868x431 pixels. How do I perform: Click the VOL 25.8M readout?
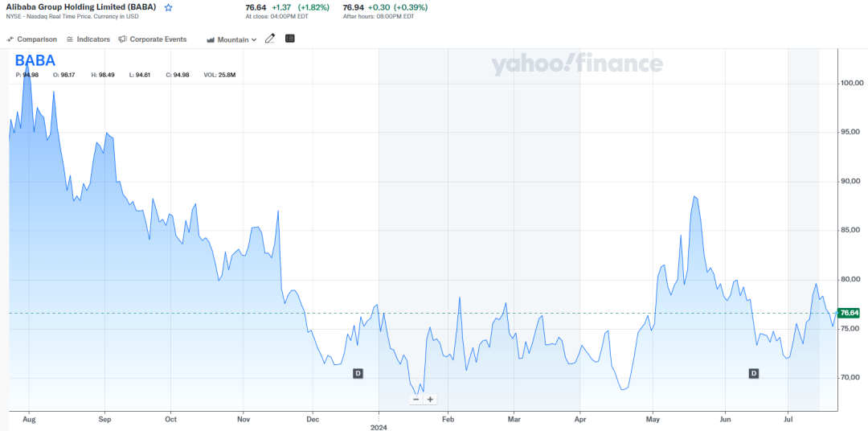(219, 75)
